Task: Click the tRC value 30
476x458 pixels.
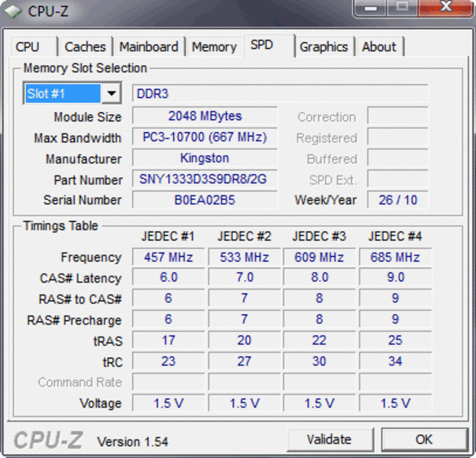Action: click(319, 361)
